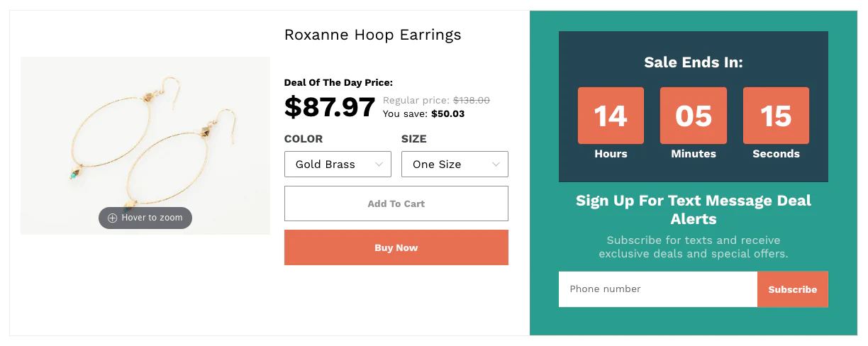The height and width of the screenshot is (346, 868).
Task: Click the Hover to zoom magnifier icon
Action: click(112, 218)
